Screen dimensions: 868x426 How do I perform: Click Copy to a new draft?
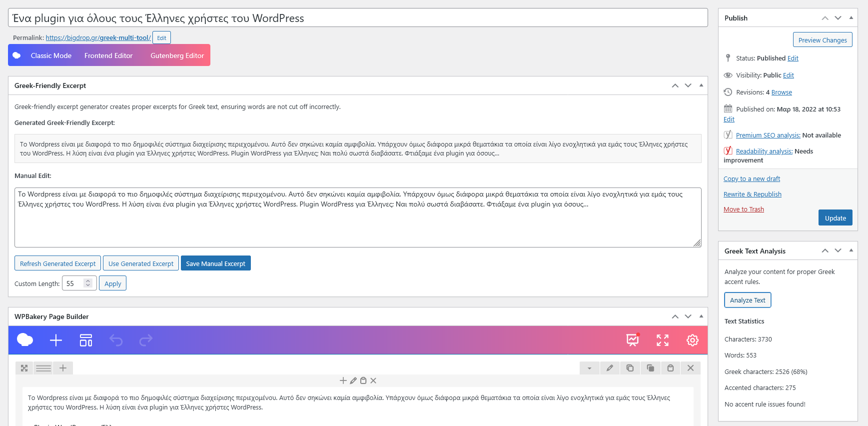752,178
